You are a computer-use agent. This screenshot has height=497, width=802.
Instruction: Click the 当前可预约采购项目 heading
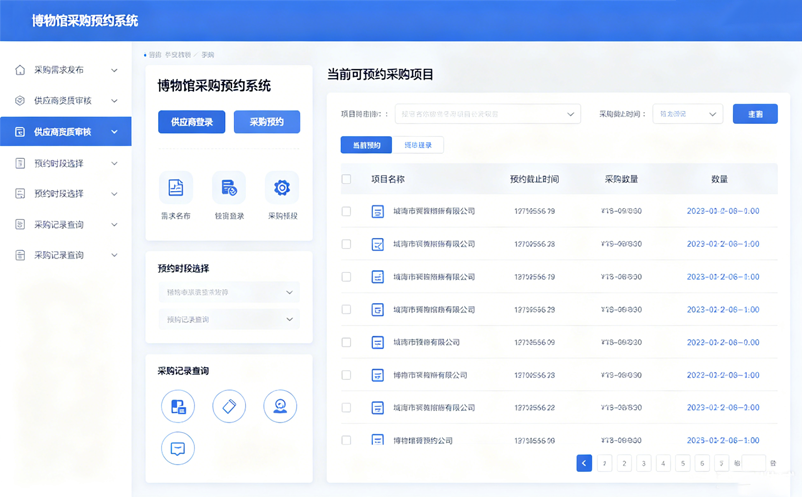tap(380, 75)
